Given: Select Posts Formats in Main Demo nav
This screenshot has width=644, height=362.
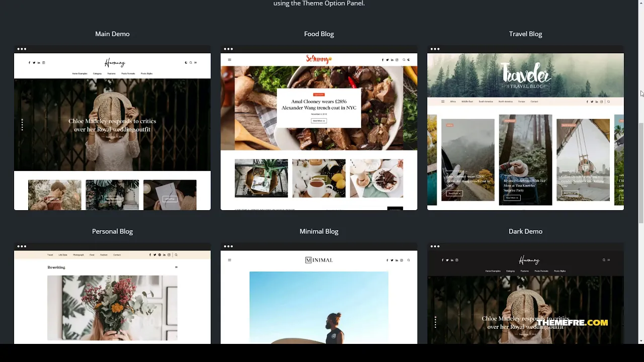Looking at the screenshot, I should pyautogui.click(x=128, y=74).
